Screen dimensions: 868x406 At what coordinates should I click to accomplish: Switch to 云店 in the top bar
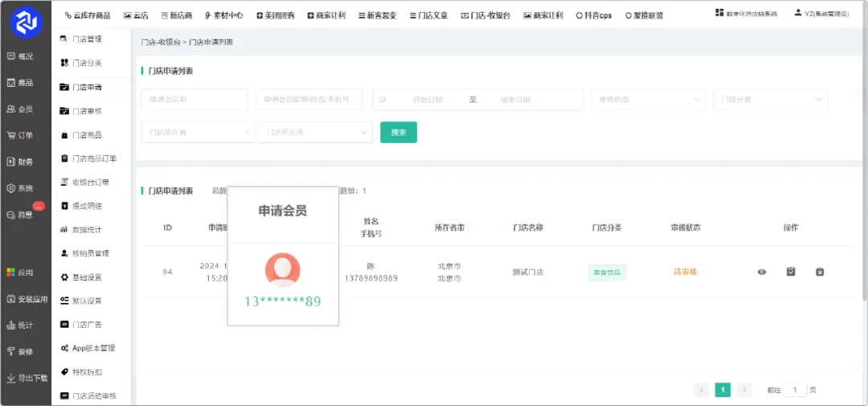point(136,15)
